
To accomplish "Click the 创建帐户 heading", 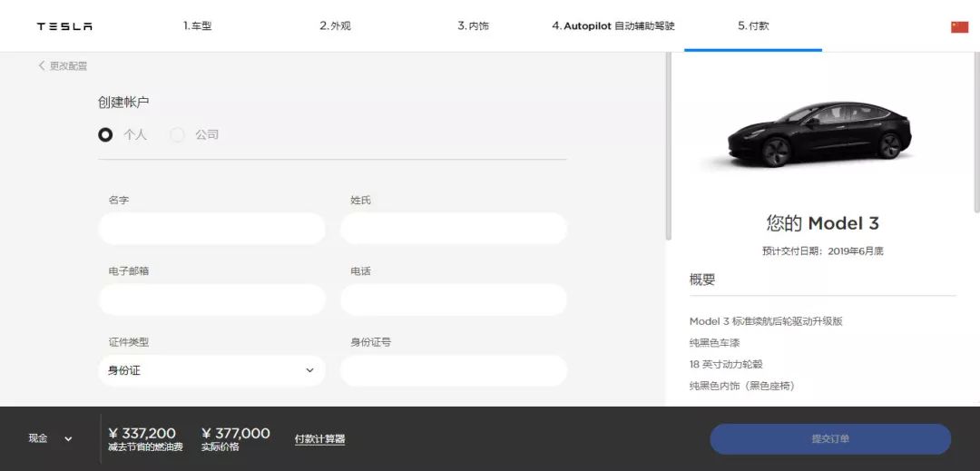I will click(123, 103).
